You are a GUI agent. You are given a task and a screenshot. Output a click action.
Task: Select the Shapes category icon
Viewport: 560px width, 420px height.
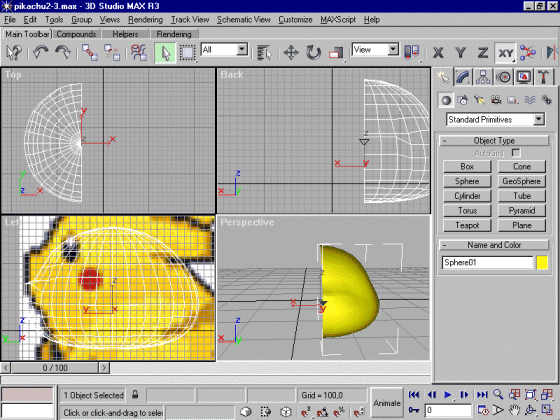tap(462, 100)
